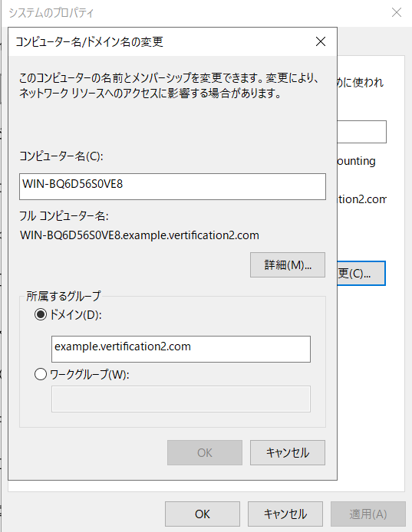The height and width of the screenshot is (532, 412).
Task: Click the コンピューター名/ドメイン名の変更 title bar
Action: [163, 41]
